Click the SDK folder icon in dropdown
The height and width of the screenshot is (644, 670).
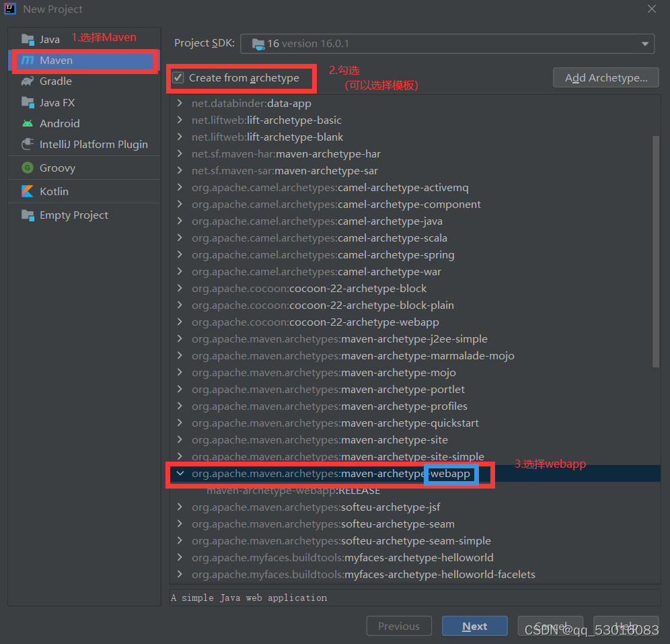(x=258, y=44)
